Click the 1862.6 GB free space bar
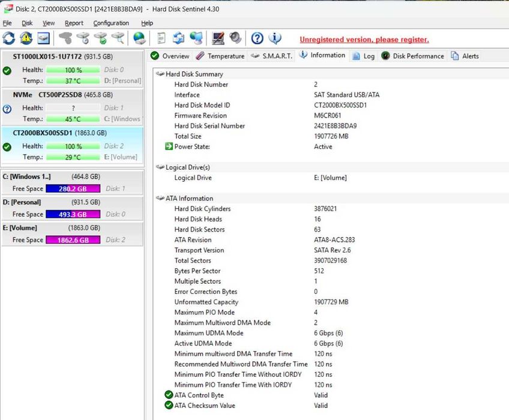This screenshot has width=509, height=420. pyautogui.click(x=73, y=240)
